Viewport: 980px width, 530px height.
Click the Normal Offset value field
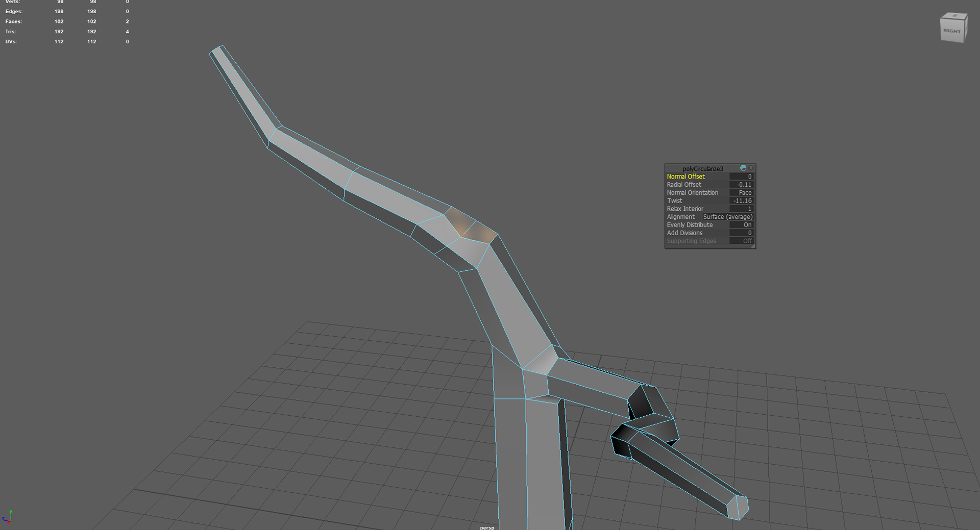click(x=742, y=176)
